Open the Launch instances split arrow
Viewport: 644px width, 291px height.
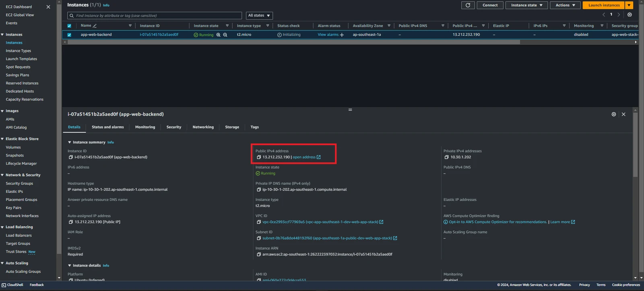click(629, 5)
